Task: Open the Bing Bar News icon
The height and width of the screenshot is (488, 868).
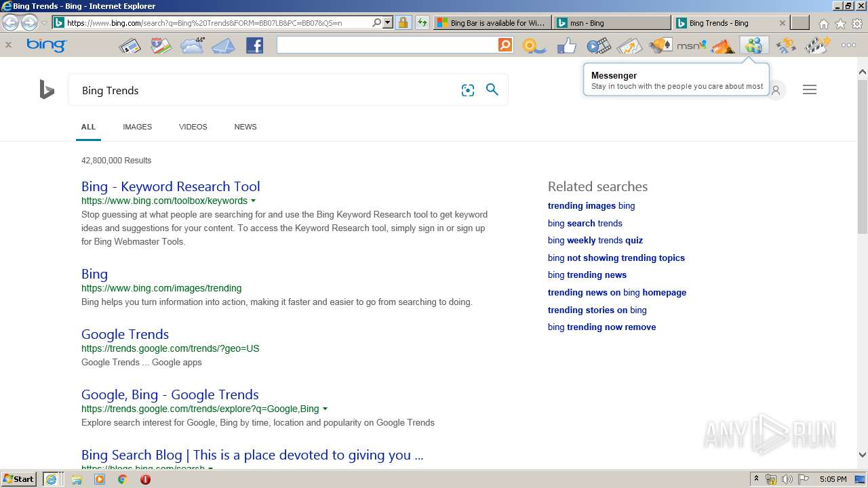Action: [130, 45]
